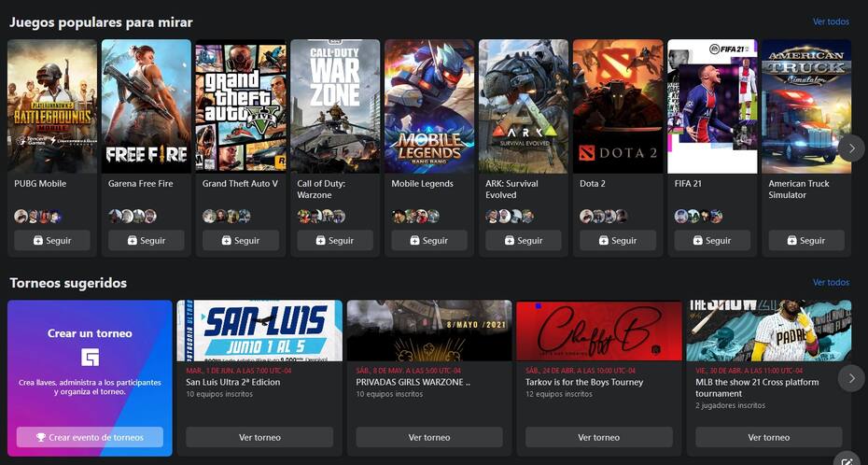Select the Mobile Legends game cover
This screenshot has width=868, height=465.
click(x=429, y=106)
